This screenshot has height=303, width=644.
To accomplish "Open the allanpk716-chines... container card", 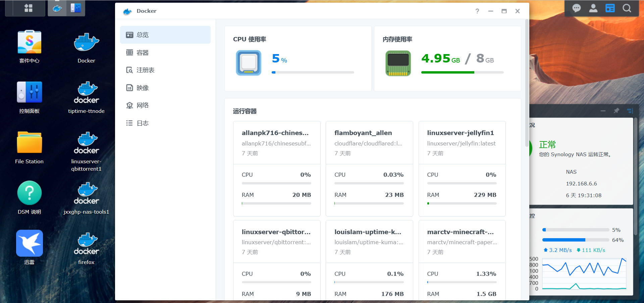I will [x=277, y=169].
